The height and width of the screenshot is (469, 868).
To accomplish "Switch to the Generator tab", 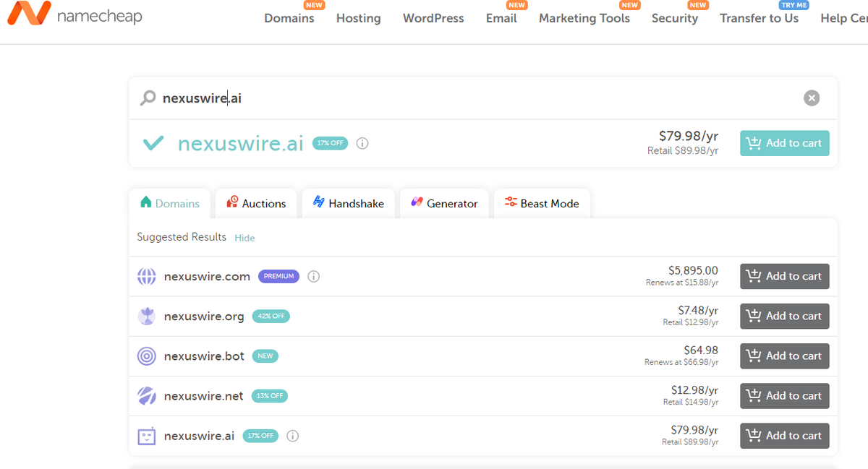I will (x=444, y=203).
